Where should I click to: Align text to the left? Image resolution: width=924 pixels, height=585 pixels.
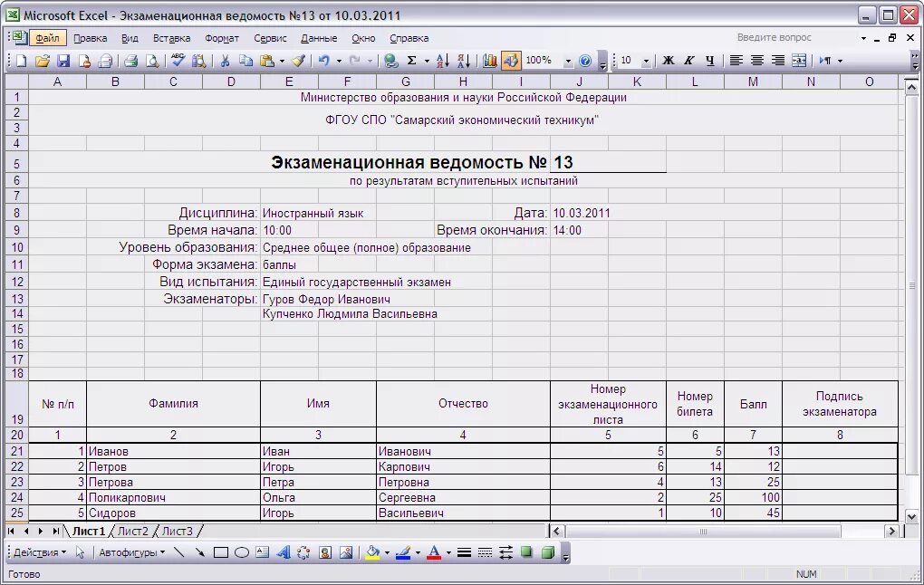pos(736,60)
